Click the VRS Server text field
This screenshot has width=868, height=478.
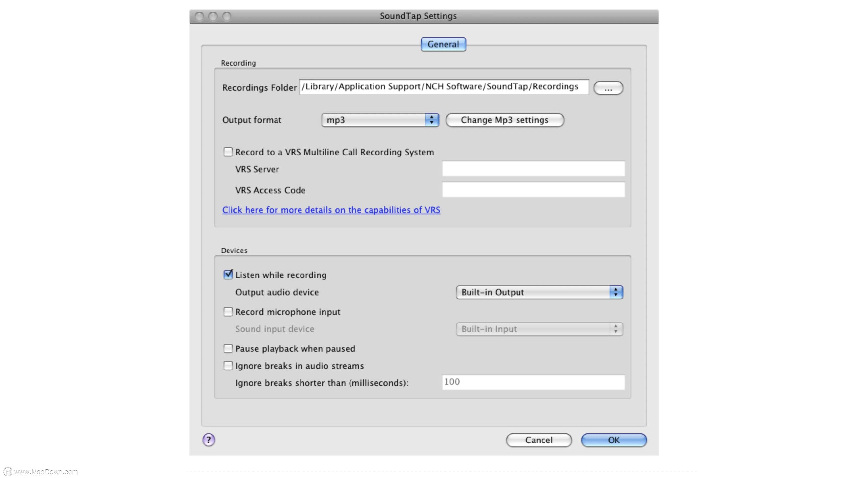533,169
